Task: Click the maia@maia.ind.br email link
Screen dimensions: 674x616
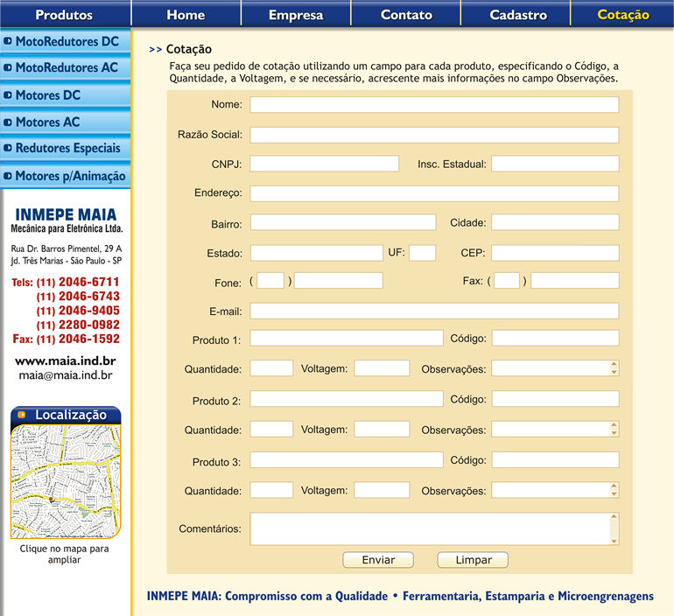Action: point(66,374)
